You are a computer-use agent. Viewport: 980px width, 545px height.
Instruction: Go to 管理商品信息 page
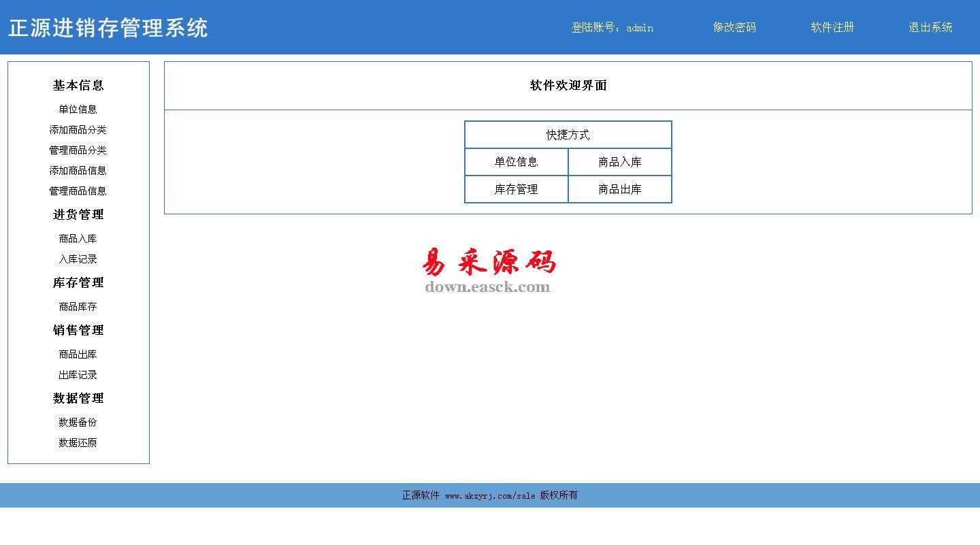tap(78, 191)
